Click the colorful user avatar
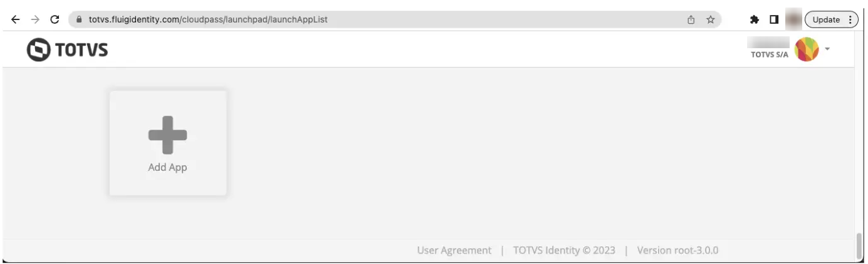Viewport: 868px width, 264px height. click(x=807, y=49)
